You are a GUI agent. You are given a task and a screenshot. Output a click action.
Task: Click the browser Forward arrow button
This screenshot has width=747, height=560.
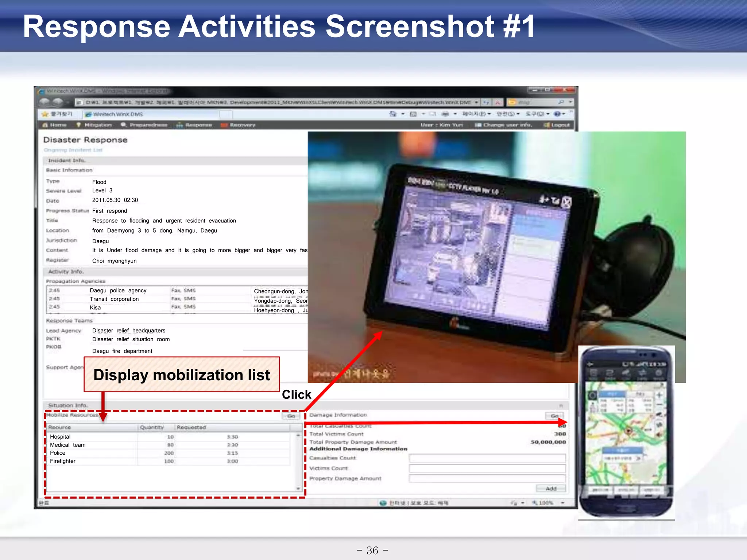point(58,102)
